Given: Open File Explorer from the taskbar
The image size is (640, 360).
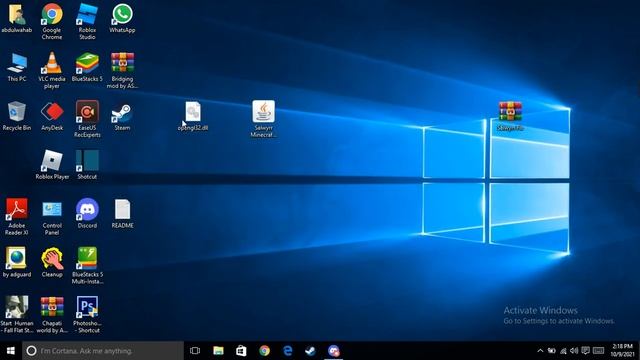Looking at the screenshot, I should click(x=218, y=351).
